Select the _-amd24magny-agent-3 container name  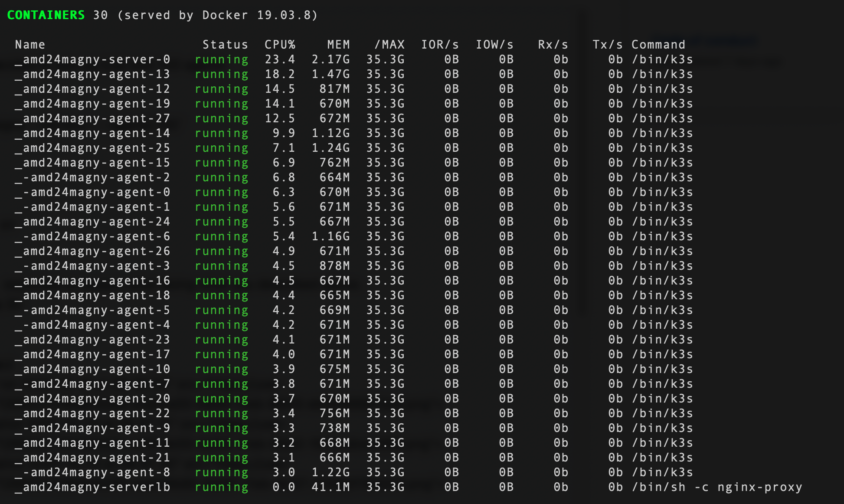[93, 266]
